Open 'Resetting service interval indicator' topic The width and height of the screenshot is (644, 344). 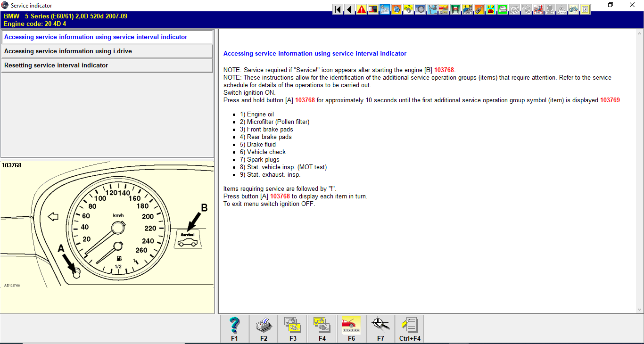point(107,66)
